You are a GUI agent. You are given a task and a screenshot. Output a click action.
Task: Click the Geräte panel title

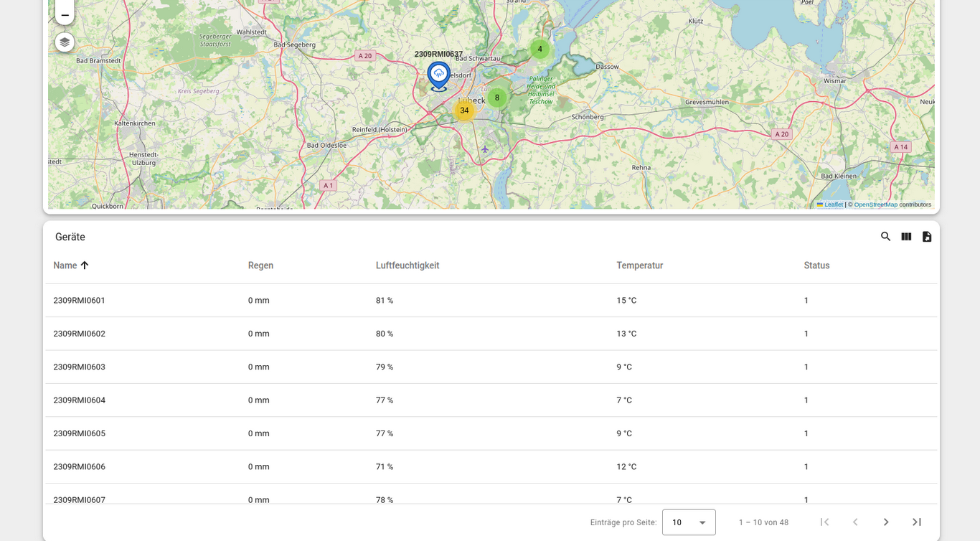click(70, 237)
